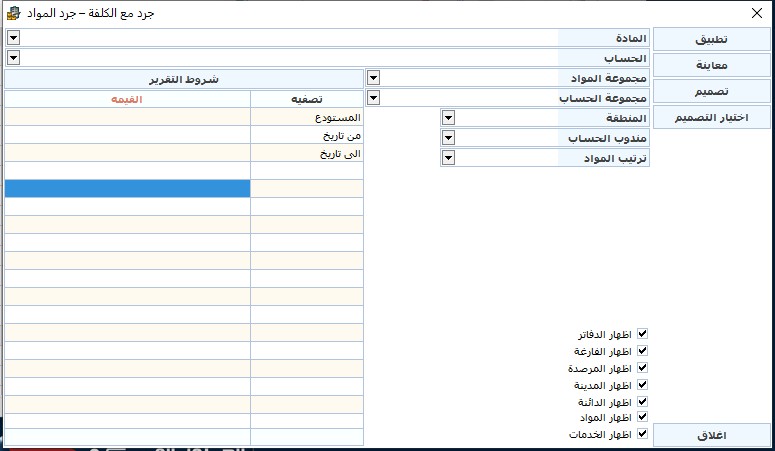Click the اغلاق (Close) button
The height and width of the screenshot is (451, 775).
pyautogui.click(x=712, y=435)
